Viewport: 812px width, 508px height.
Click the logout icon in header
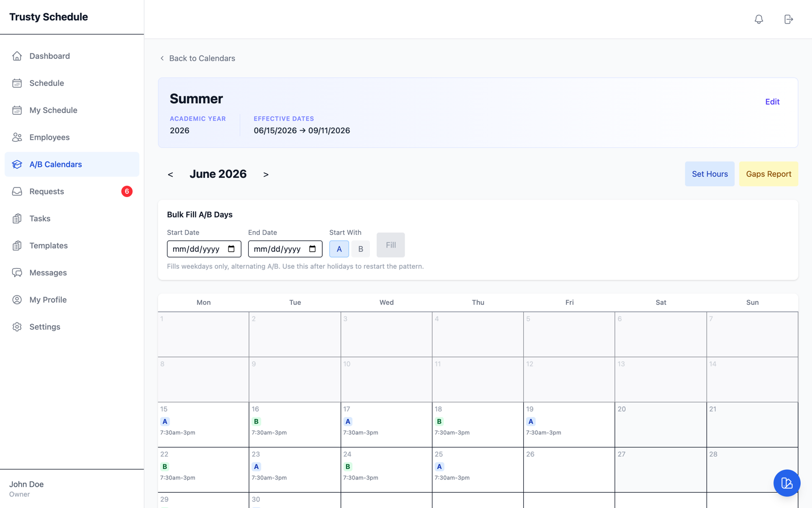[x=788, y=19]
